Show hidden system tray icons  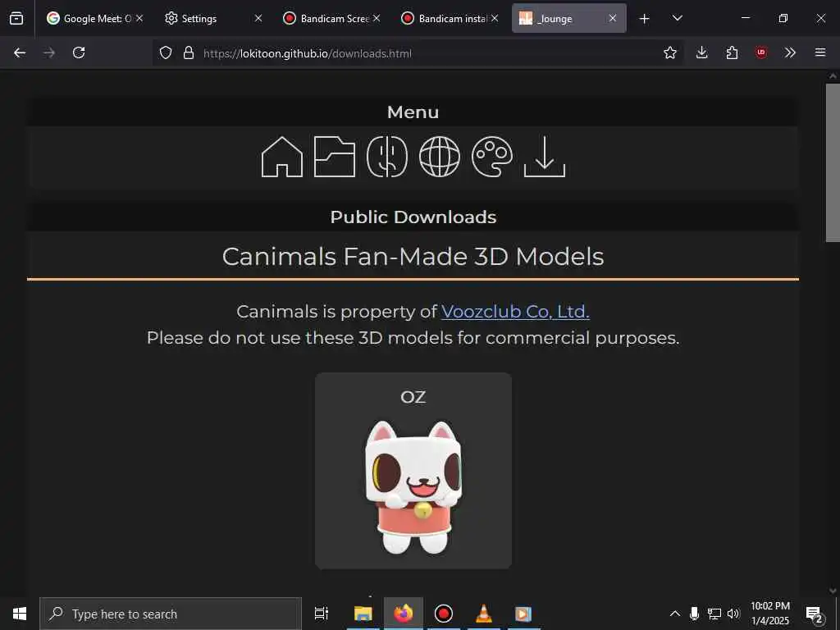pyautogui.click(x=675, y=614)
